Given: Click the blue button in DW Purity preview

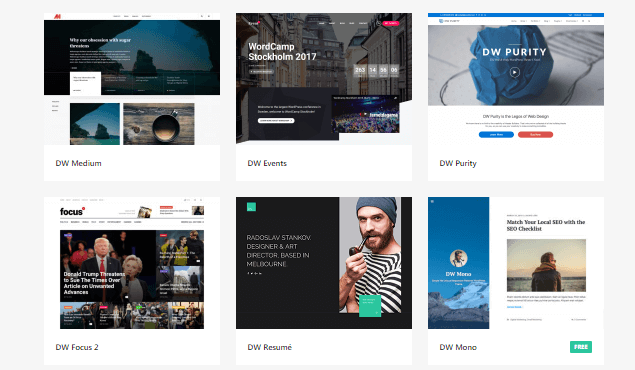Looking at the screenshot, I should point(496,134).
